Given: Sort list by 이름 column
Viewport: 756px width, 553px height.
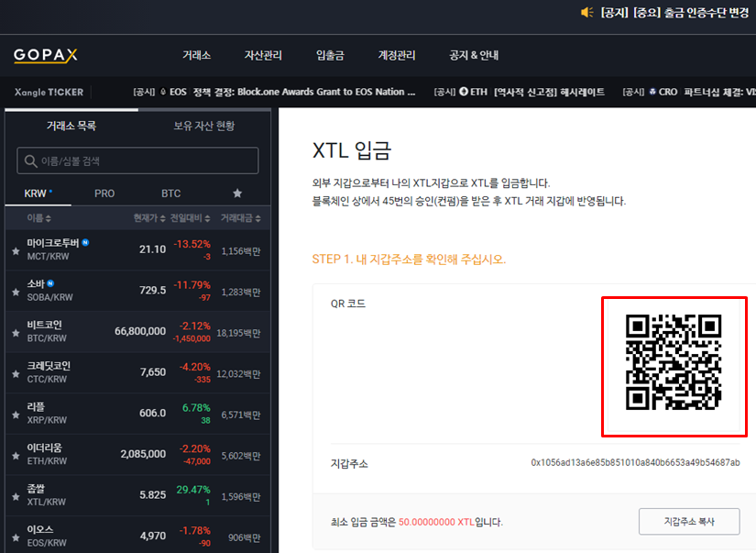Looking at the screenshot, I should click(39, 218).
